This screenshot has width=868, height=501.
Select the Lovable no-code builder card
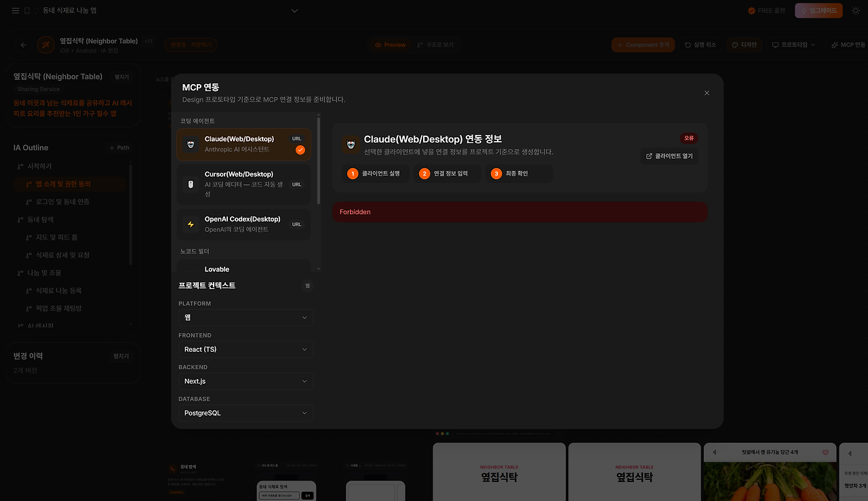coord(244,267)
